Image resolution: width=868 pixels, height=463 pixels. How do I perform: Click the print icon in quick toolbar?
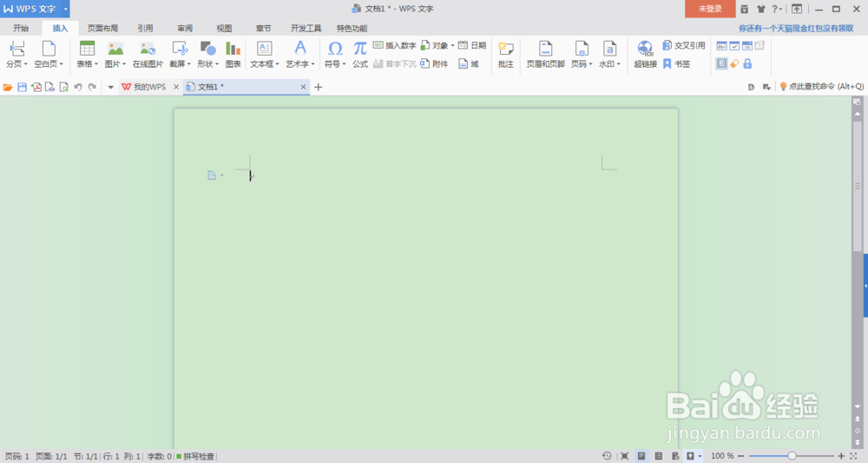point(49,87)
